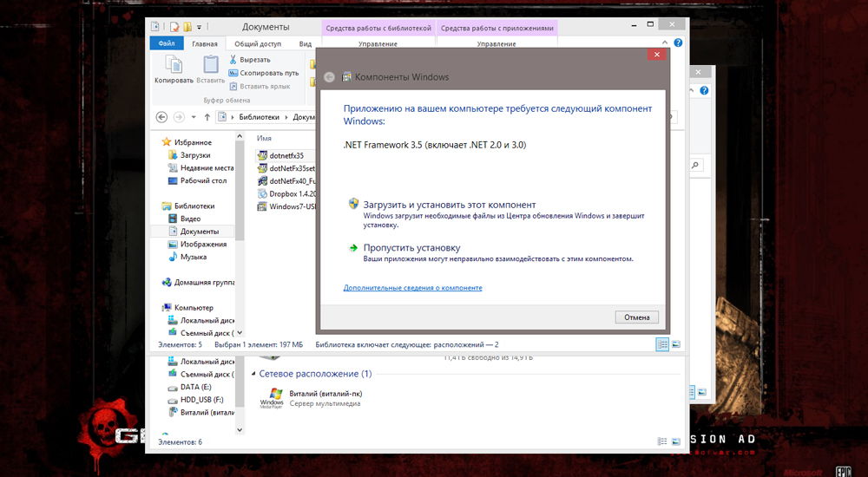Screen dimensions: 868x477
Task: Select Домашняя группа in navigation pane
Action: click(204, 283)
